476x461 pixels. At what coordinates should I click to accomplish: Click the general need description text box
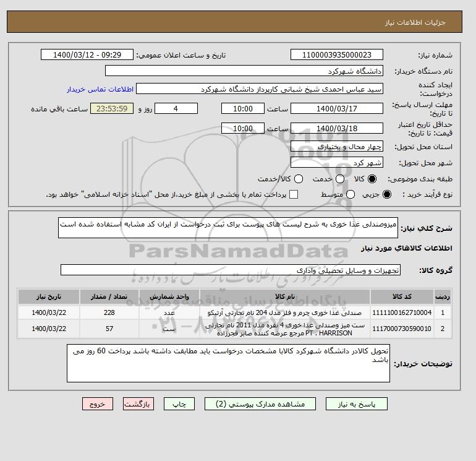tap(228, 228)
